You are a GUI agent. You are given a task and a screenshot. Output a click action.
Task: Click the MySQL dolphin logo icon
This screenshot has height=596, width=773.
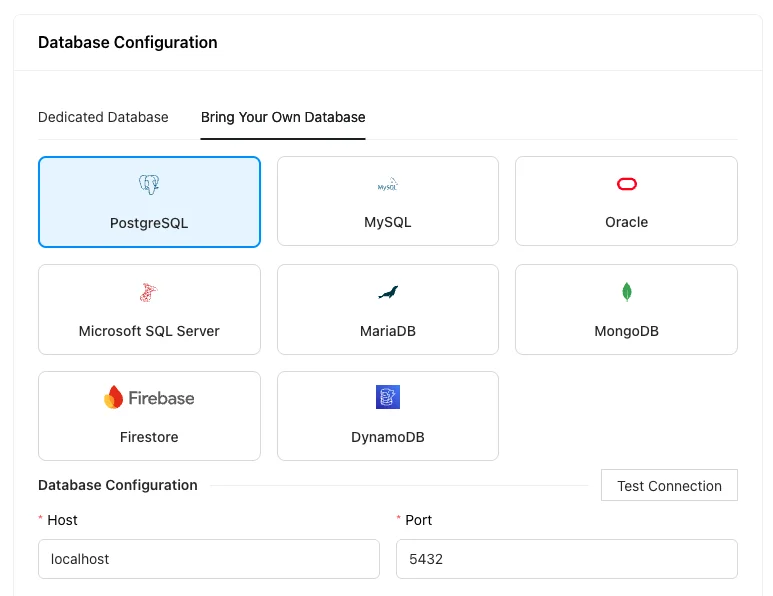point(387,185)
